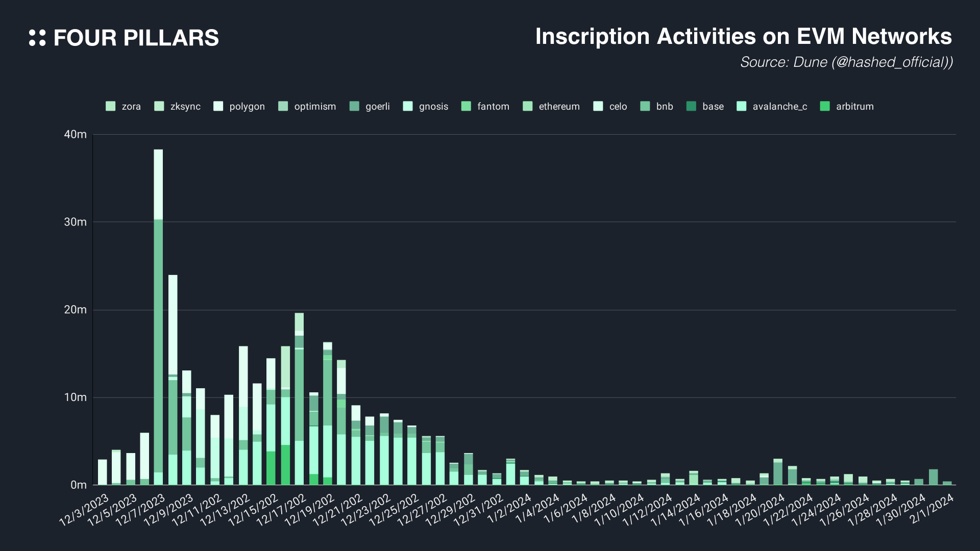This screenshot has height=551, width=980.
Task: Click the zora legend color swatch
Action: 110,106
